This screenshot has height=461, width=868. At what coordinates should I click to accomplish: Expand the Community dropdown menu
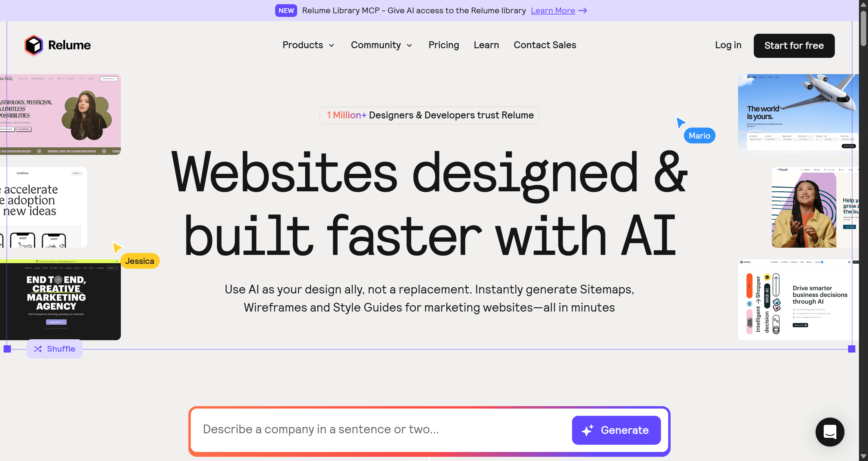click(382, 45)
